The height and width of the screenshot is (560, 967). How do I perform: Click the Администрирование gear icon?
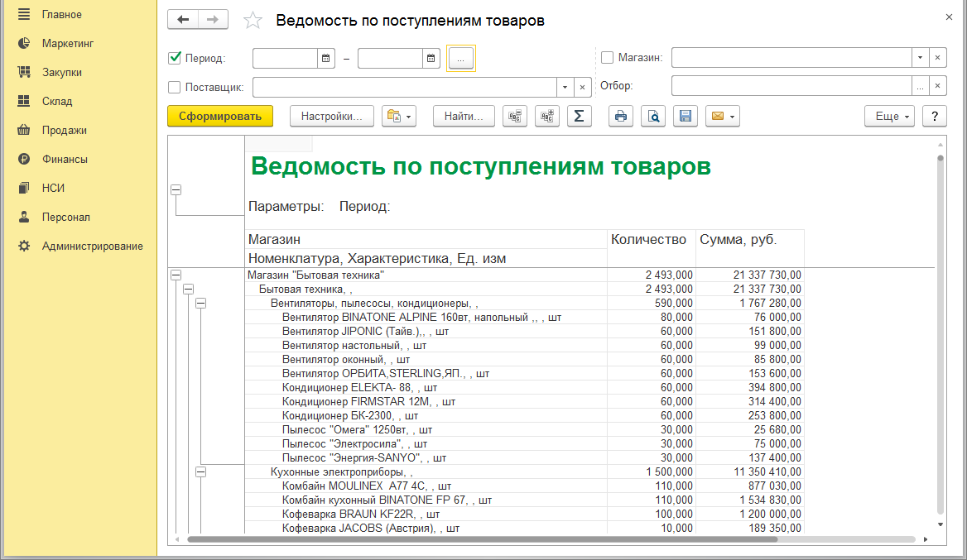click(23, 246)
